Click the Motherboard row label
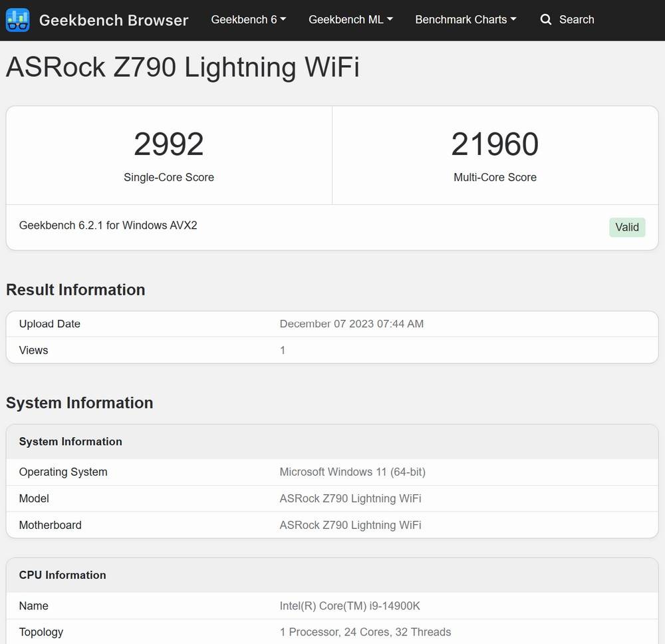665x644 pixels. coord(51,526)
